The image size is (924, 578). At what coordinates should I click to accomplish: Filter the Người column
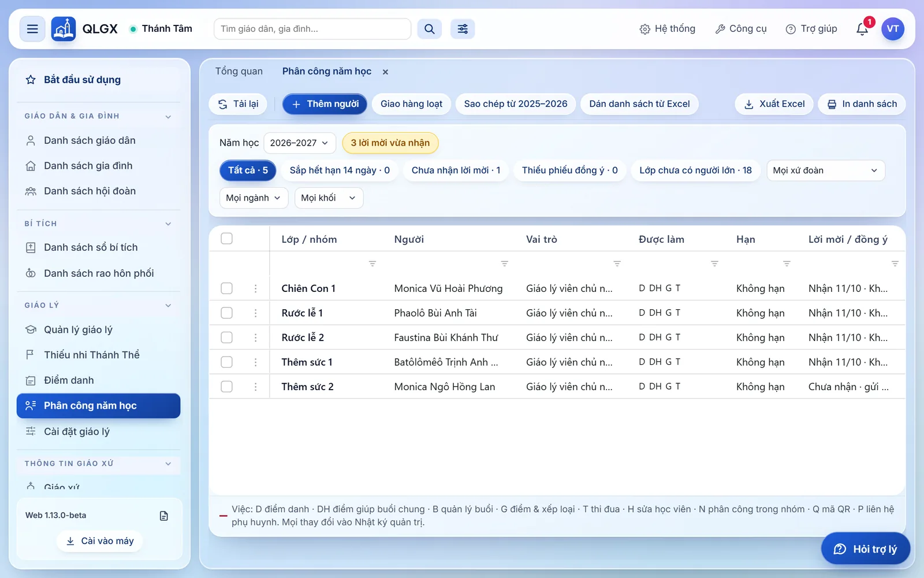tap(505, 264)
